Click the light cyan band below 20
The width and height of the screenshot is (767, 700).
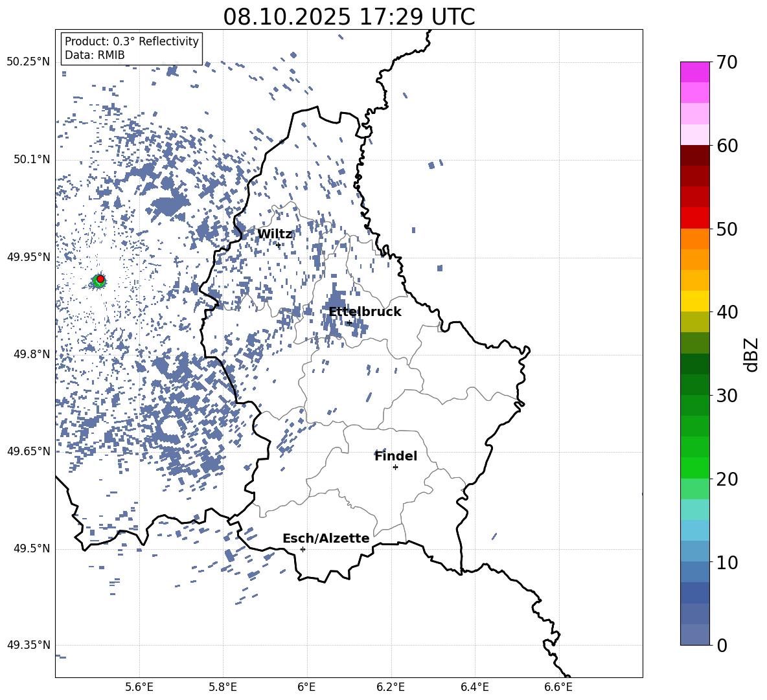click(695, 510)
